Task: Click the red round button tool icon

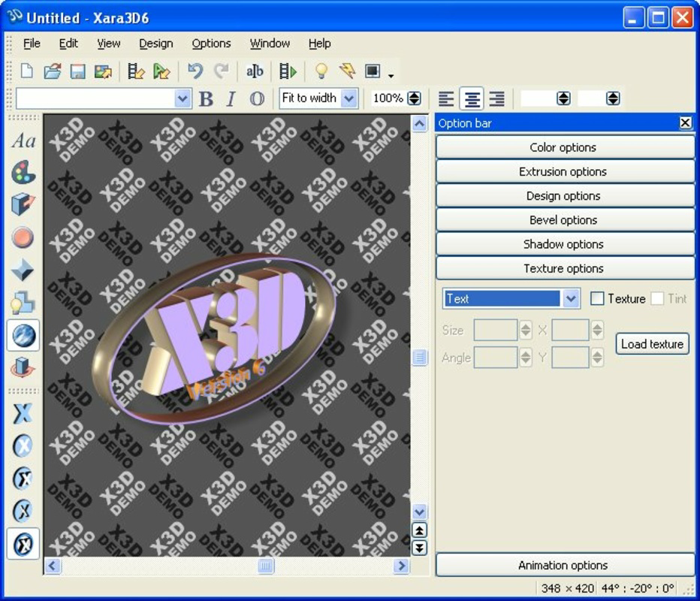Action: click(23, 237)
